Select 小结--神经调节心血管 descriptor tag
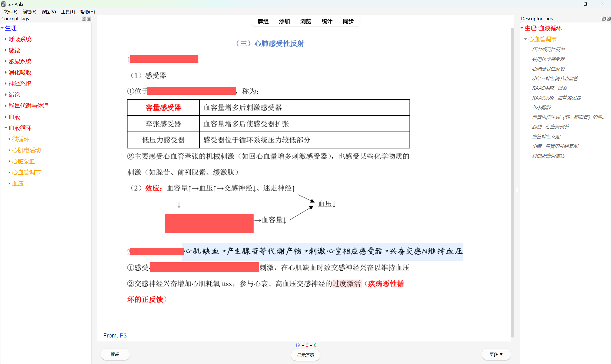Viewport: 611px width, 364px height. 555,78
